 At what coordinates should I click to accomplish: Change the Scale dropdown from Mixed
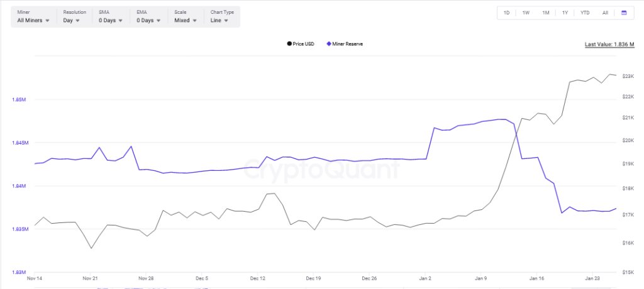(186, 20)
